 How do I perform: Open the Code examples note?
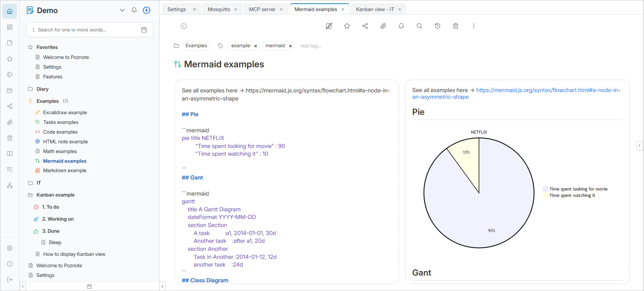tap(60, 132)
